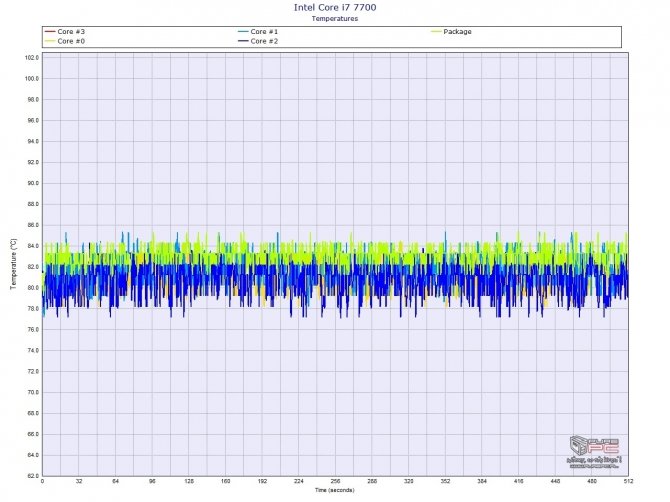Screen dimensions: 670x502
Task: Click the 352 time axis tick label
Action: coord(445,481)
